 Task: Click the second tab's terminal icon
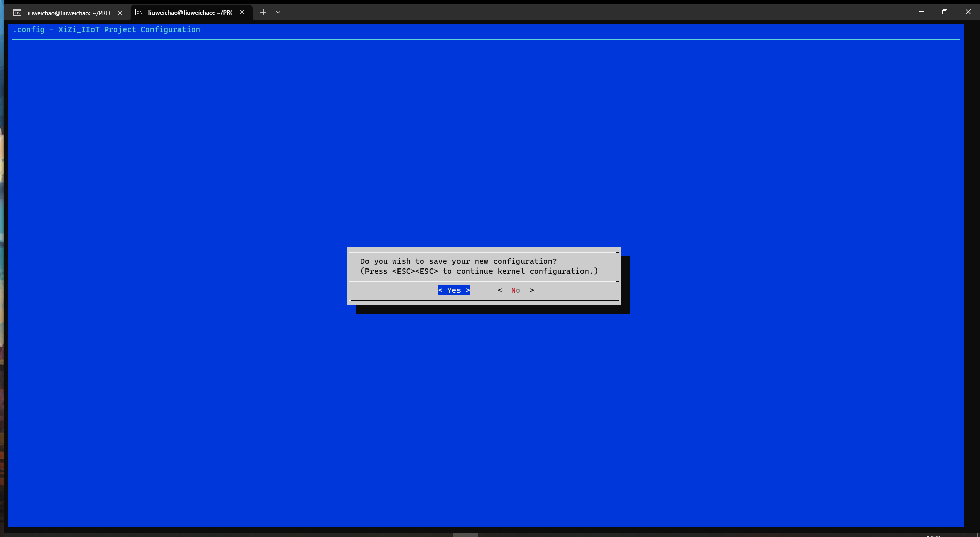tap(139, 13)
